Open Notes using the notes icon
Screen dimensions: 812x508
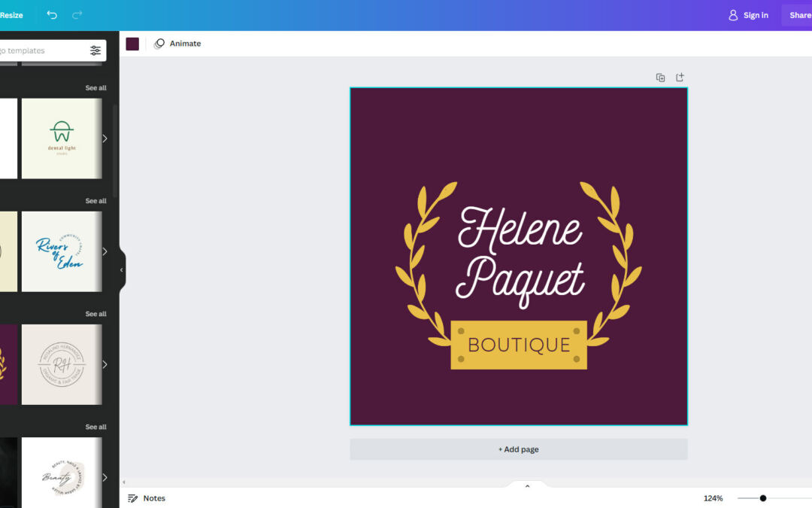pos(133,498)
